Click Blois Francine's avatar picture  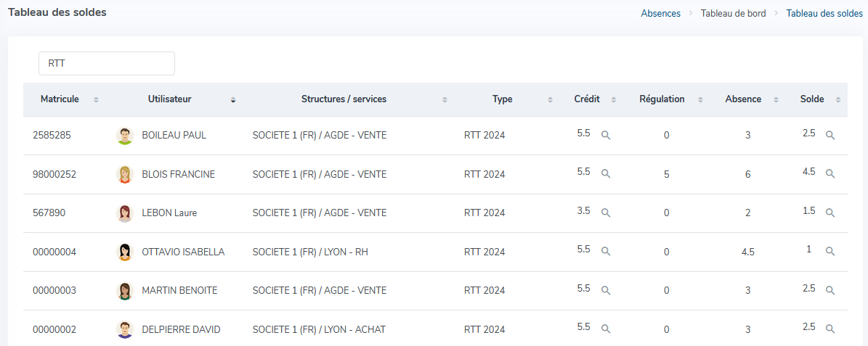[125, 174]
